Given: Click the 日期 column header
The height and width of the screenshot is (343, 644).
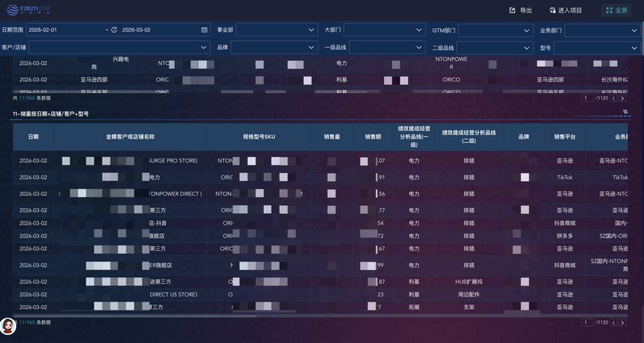Looking at the screenshot, I should click(x=33, y=137).
